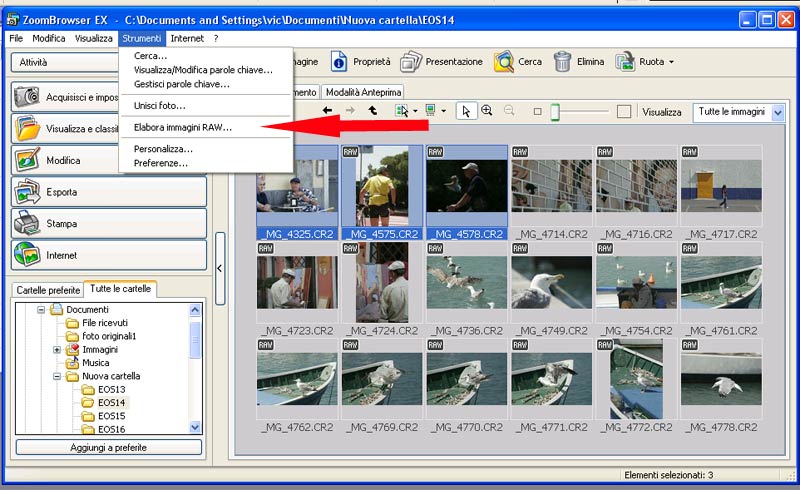Click the Stampa print button
Image resolution: width=800 pixels, height=490 pixels.
(x=109, y=223)
